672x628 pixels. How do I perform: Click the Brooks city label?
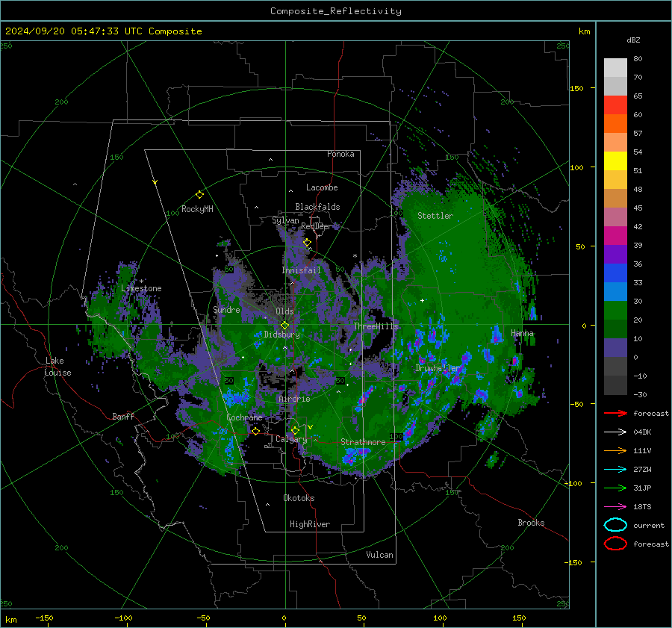pyautogui.click(x=531, y=523)
